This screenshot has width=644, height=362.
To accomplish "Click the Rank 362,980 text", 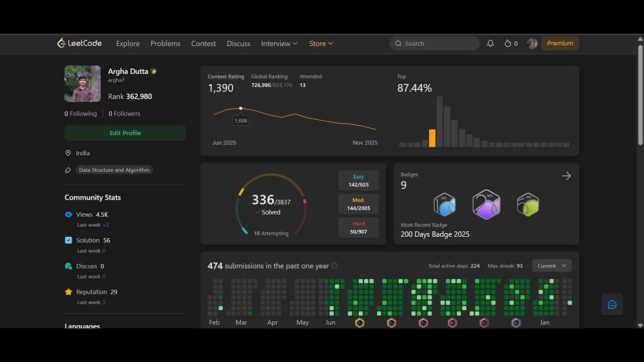I will coord(130,97).
